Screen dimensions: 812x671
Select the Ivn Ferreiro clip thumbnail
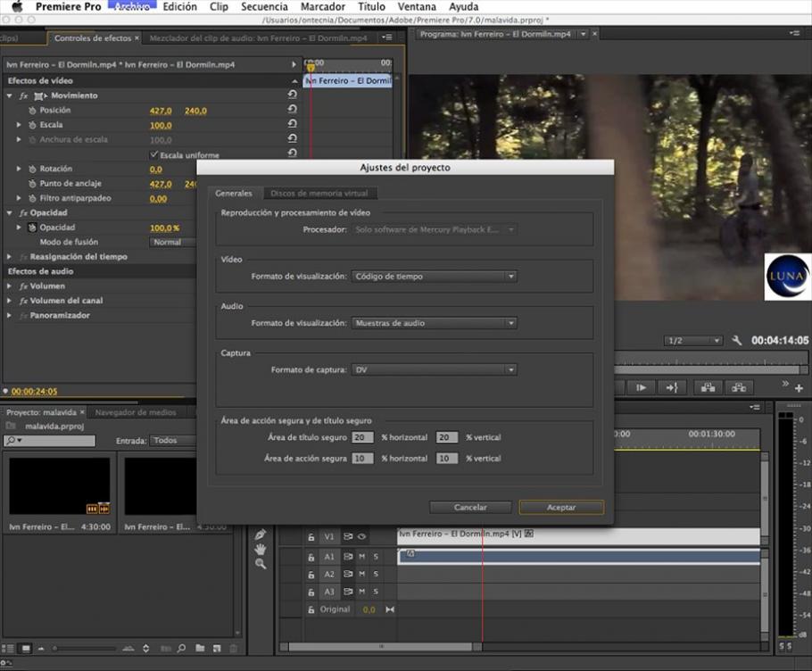59,486
